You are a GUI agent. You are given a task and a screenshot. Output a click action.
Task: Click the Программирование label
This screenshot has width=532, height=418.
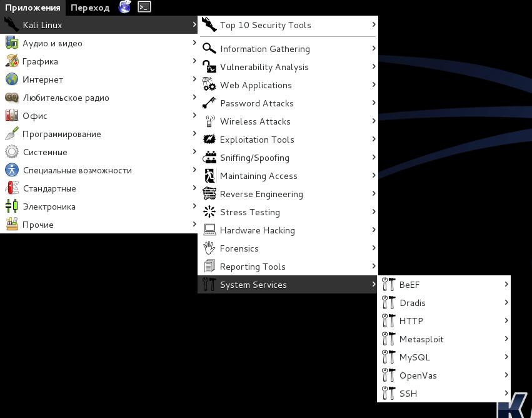[62, 134]
